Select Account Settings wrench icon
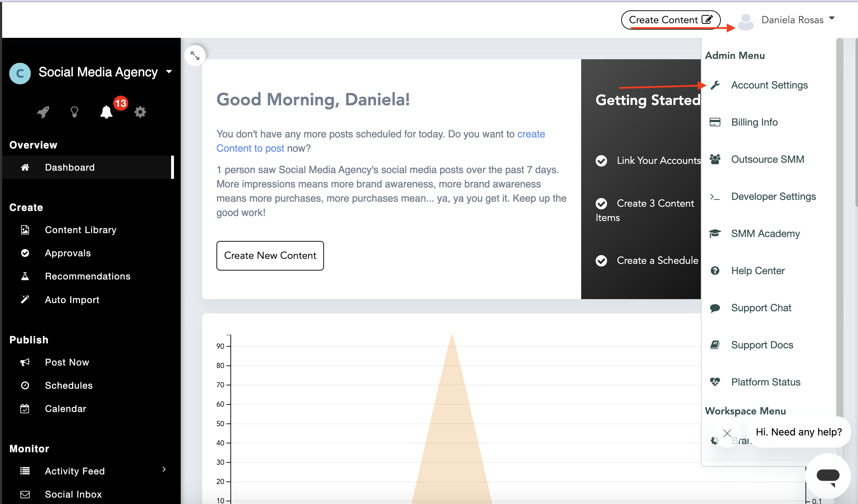The height and width of the screenshot is (504, 858). point(715,85)
